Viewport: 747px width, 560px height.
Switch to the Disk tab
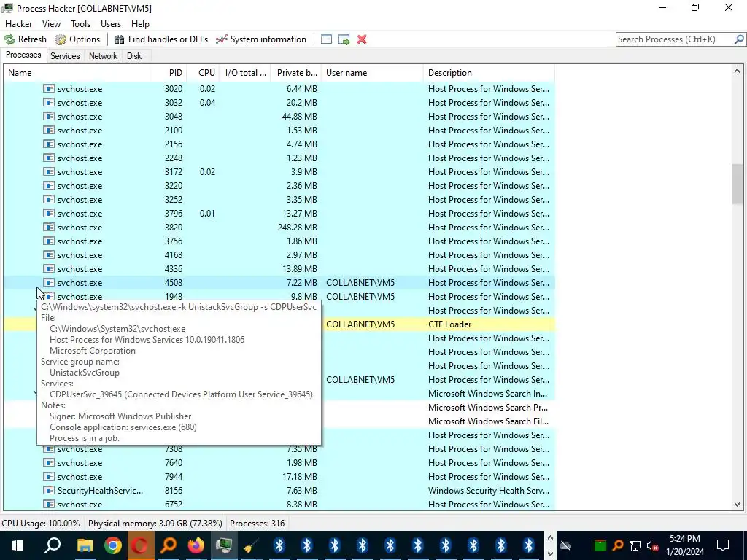(134, 56)
